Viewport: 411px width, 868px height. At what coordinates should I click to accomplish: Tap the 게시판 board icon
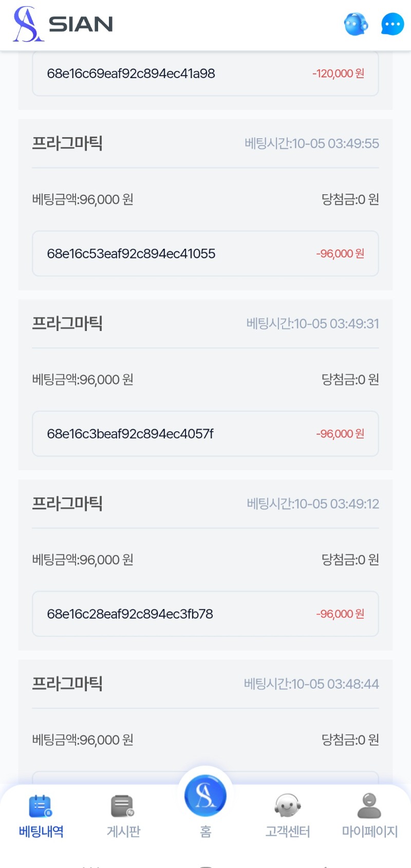122,806
